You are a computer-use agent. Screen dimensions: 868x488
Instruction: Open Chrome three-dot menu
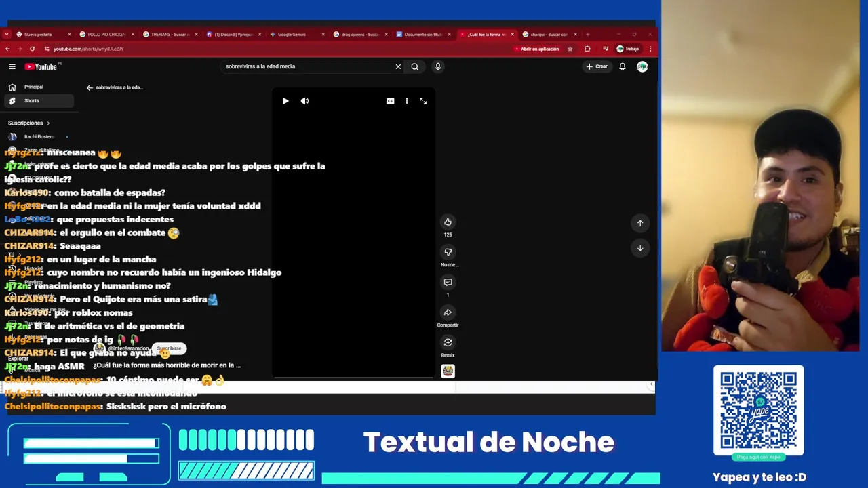tap(650, 49)
